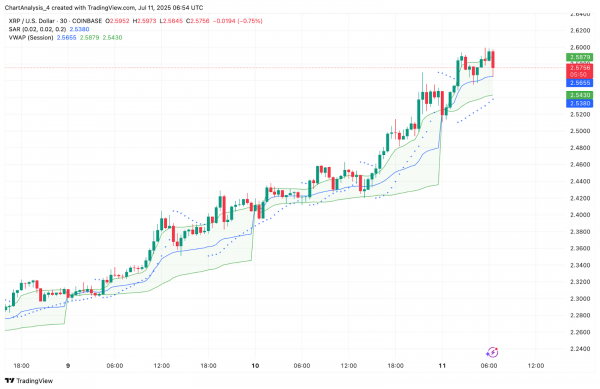The width and height of the screenshot is (600, 389).
Task: Click the blue 2.5380 SAR price label
Action: (x=580, y=103)
